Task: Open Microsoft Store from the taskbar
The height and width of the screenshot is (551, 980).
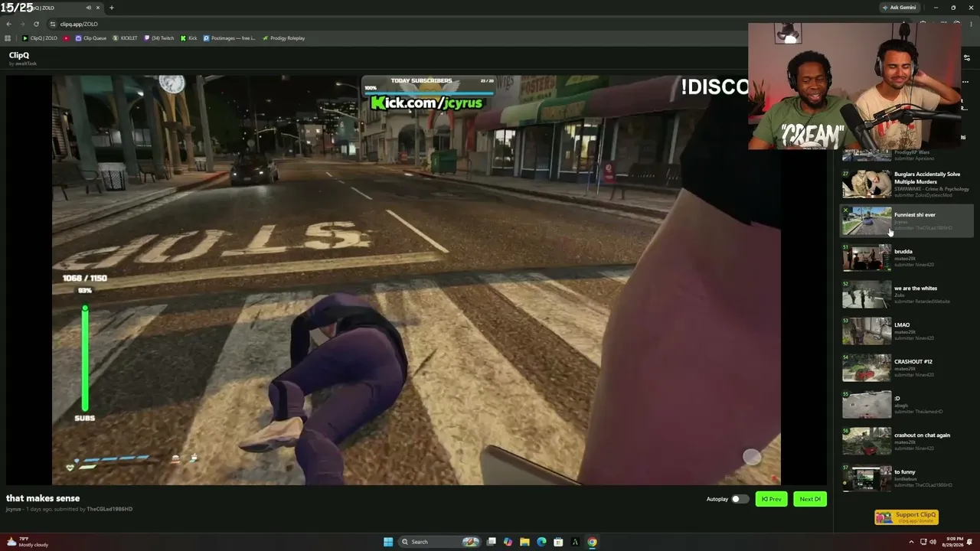Action: pyautogui.click(x=558, y=542)
